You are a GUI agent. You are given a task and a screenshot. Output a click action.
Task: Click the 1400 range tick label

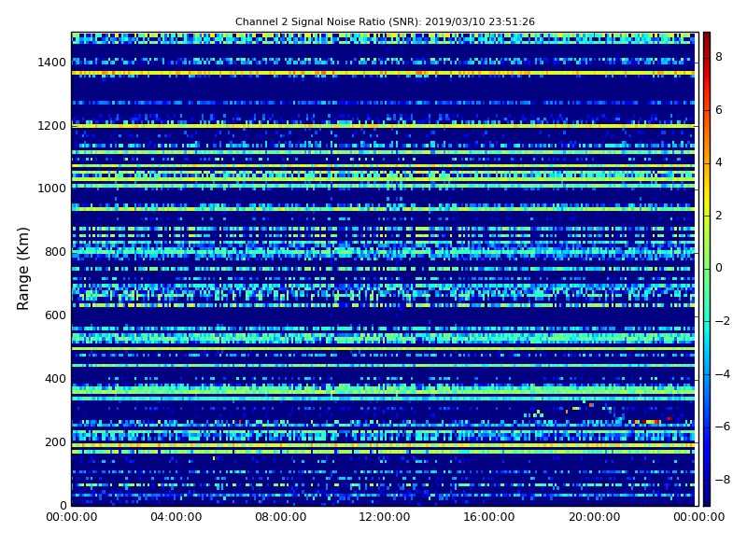click(x=52, y=63)
